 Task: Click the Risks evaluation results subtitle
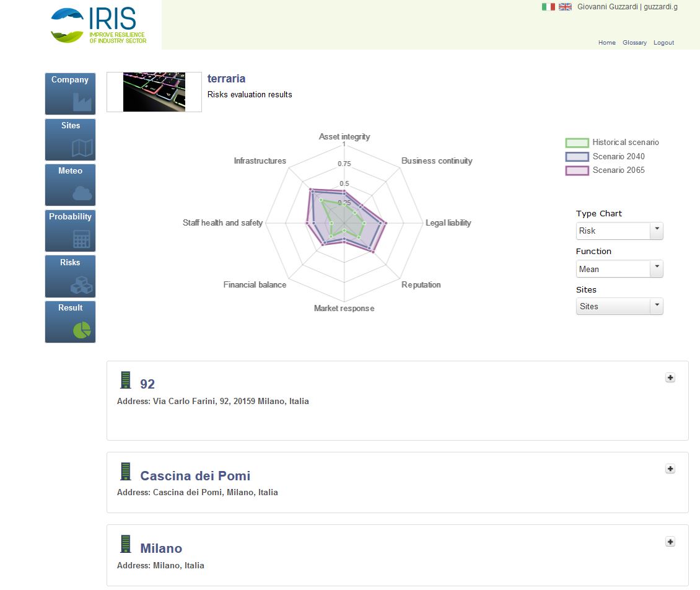250,95
